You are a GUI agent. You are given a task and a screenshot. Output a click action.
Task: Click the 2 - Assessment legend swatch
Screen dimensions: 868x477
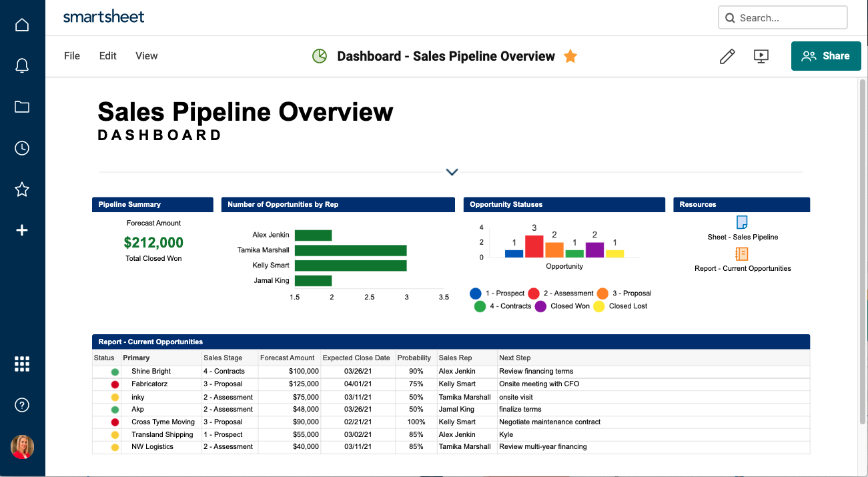[x=534, y=294]
